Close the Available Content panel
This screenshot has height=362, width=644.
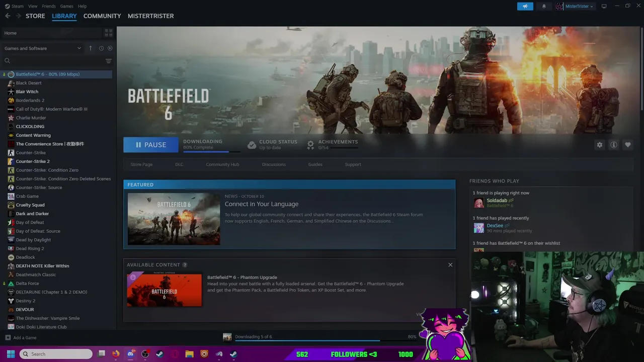pos(450,265)
